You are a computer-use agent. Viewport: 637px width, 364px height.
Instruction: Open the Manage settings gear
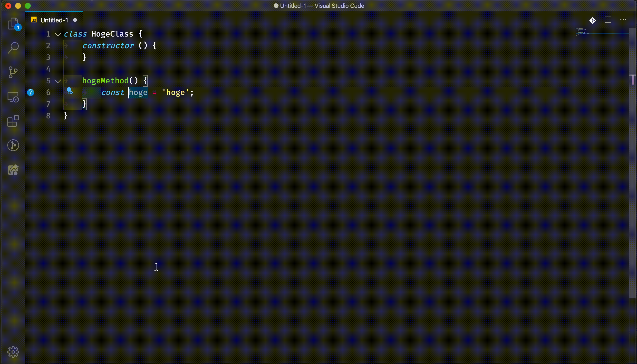point(13,352)
